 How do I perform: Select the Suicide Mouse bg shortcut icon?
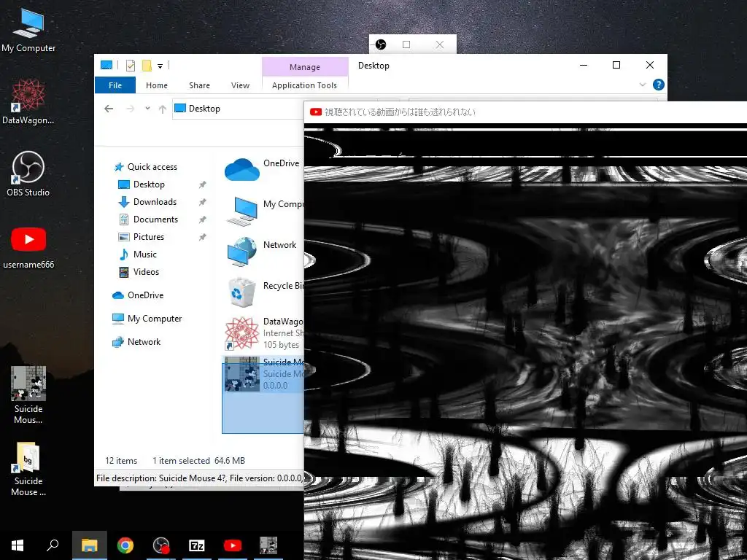click(x=28, y=470)
